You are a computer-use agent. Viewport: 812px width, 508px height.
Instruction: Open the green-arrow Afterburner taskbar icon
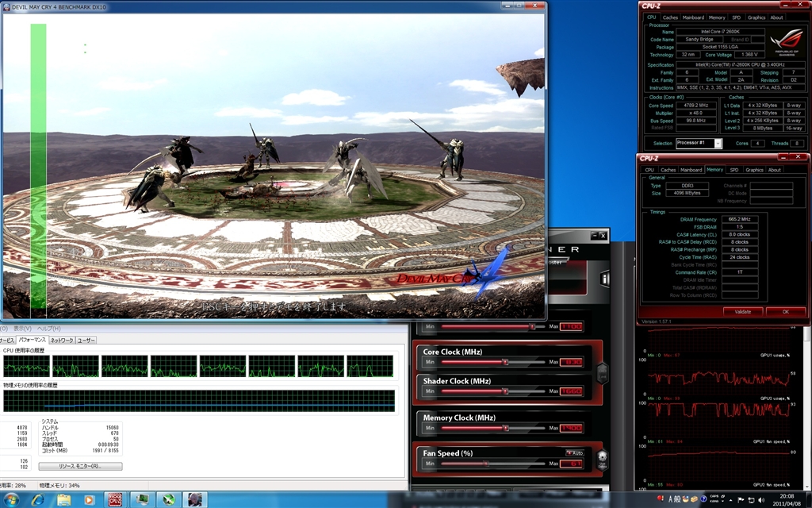click(169, 500)
